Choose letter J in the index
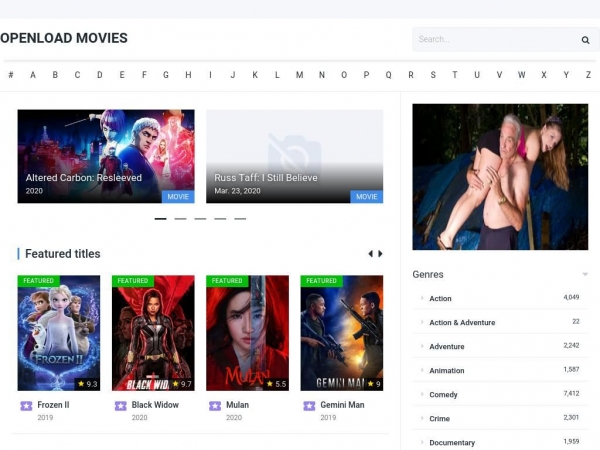This screenshot has height=450, width=600. point(233,75)
